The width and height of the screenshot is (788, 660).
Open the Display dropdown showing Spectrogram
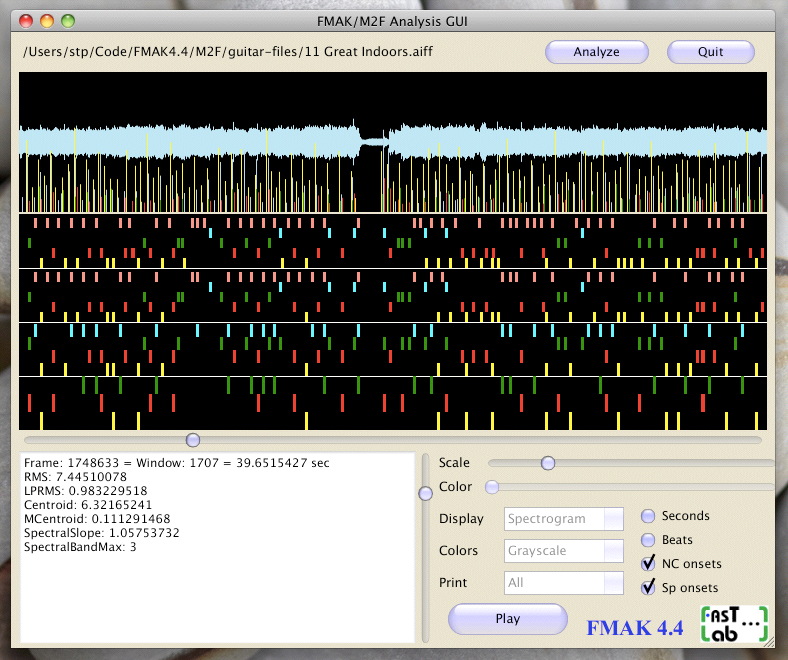[x=564, y=519]
